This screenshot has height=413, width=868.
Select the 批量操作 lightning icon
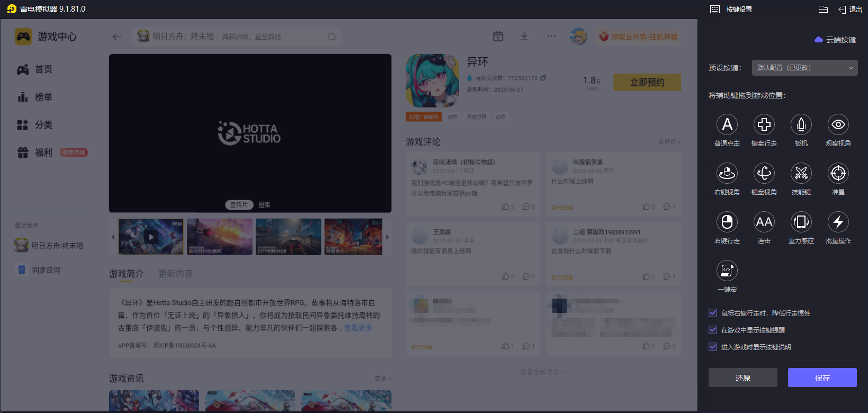(838, 222)
